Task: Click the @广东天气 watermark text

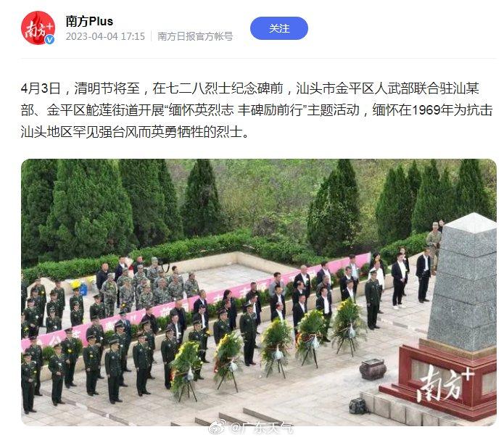Action: pos(261,428)
